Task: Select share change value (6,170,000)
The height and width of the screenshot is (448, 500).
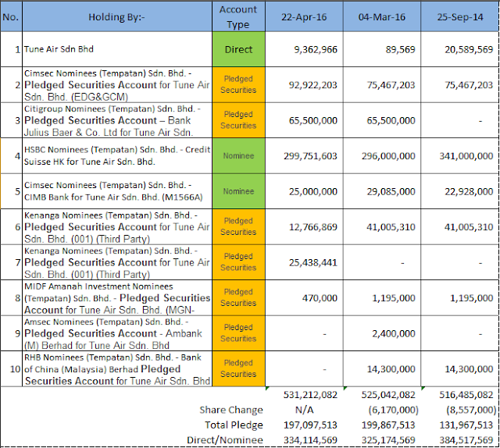Action: point(393,410)
